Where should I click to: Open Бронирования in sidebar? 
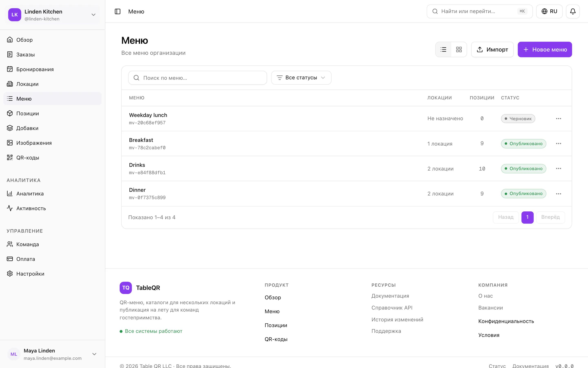point(52,69)
